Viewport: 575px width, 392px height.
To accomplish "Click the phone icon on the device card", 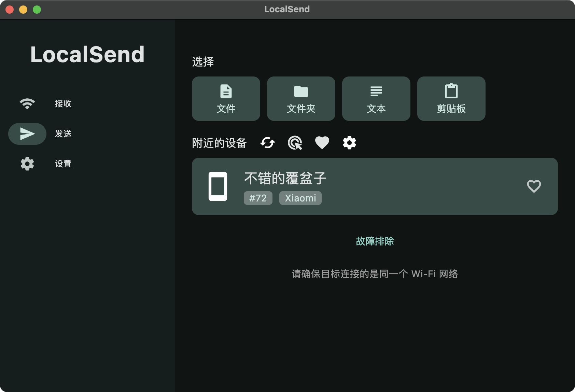I will pyautogui.click(x=219, y=186).
